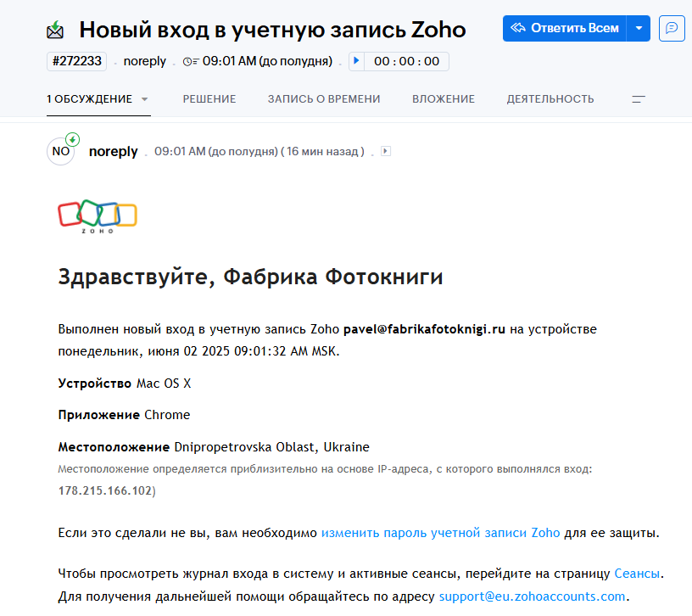Image resolution: width=692 pixels, height=616 pixels.
Task: Open the Reply All dropdown arrow
Action: pyautogui.click(x=639, y=28)
